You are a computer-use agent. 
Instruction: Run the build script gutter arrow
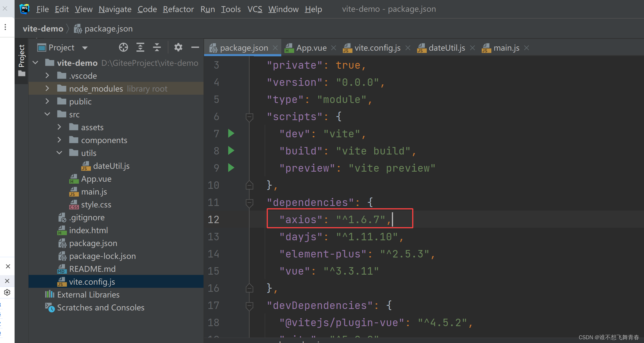click(x=231, y=150)
